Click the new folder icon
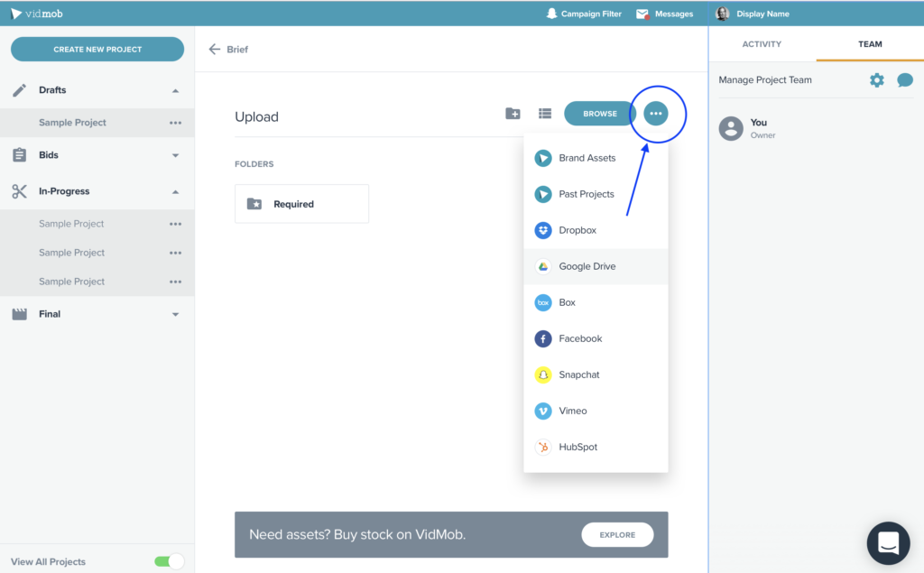The height and width of the screenshot is (573, 924). [513, 113]
